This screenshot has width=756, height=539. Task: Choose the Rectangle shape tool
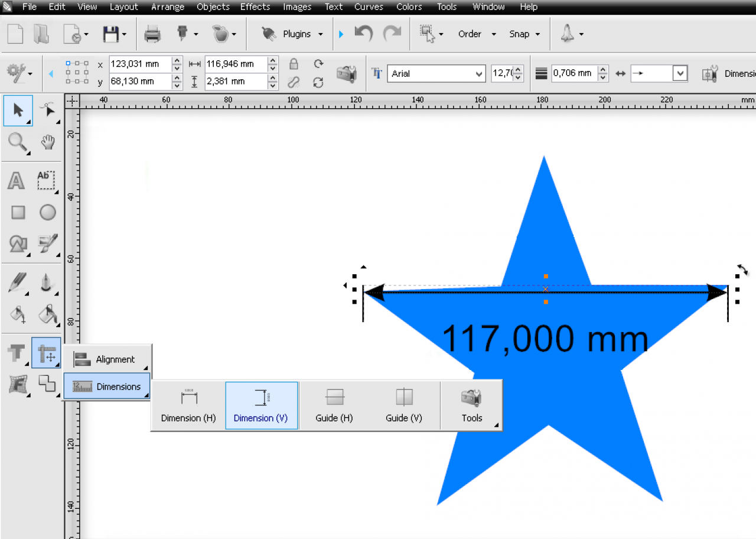(18, 212)
